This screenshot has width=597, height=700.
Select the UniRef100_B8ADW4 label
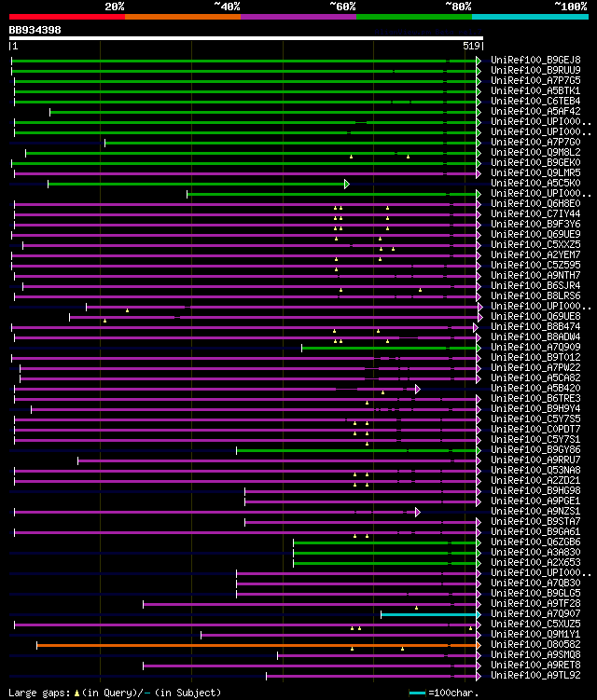coord(535,337)
